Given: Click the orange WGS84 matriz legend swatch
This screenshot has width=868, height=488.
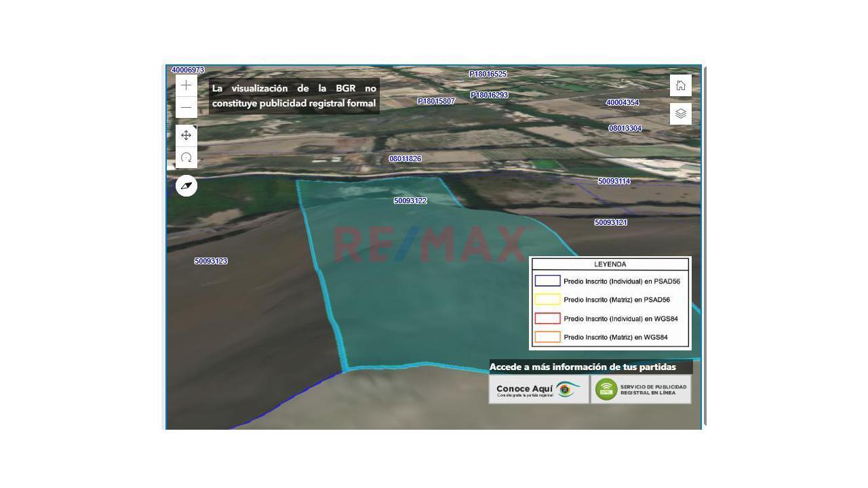Looking at the screenshot, I should 548,337.
